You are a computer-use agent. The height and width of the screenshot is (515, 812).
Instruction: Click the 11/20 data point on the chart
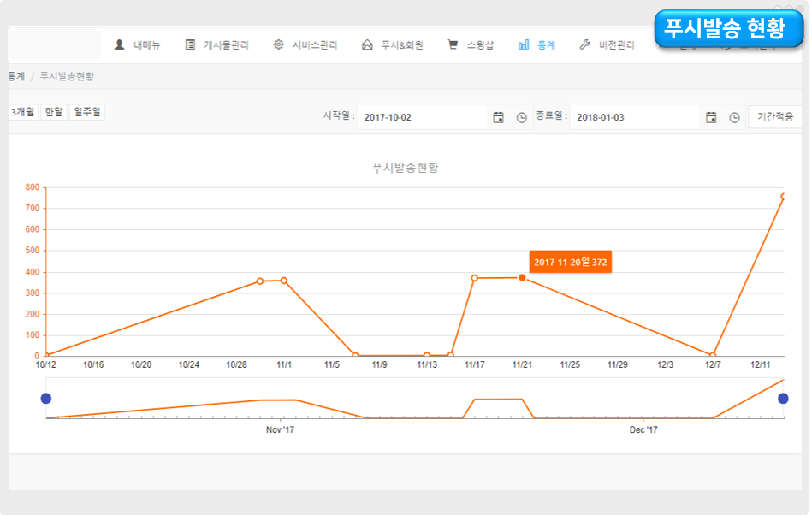tap(522, 277)
